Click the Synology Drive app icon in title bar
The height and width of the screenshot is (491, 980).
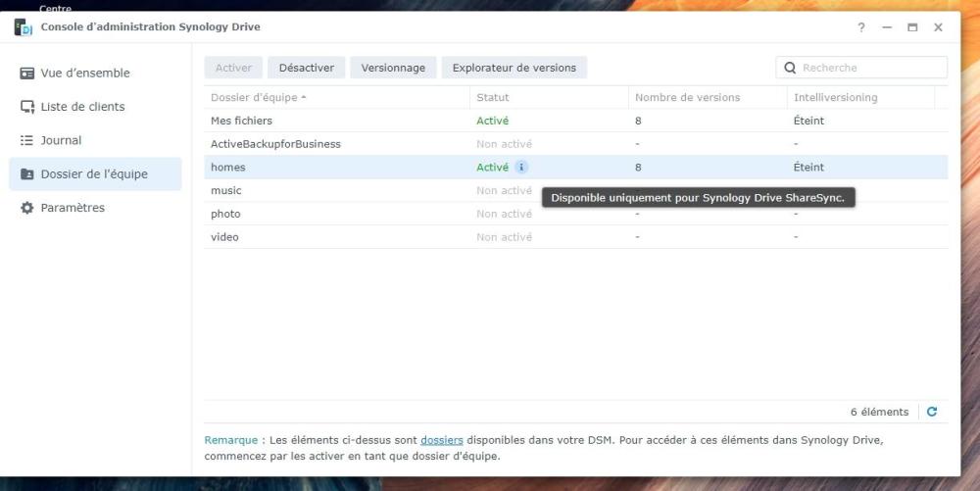click(24, 27)
